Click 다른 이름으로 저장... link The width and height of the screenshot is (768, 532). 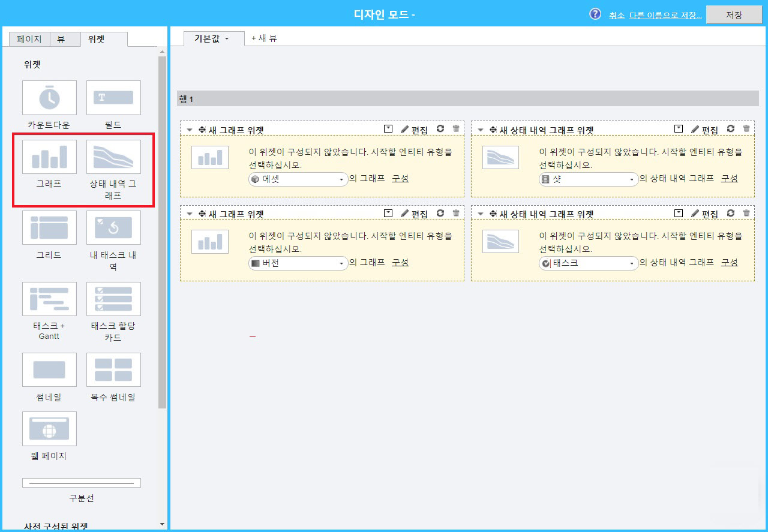[x=665, y=16]
